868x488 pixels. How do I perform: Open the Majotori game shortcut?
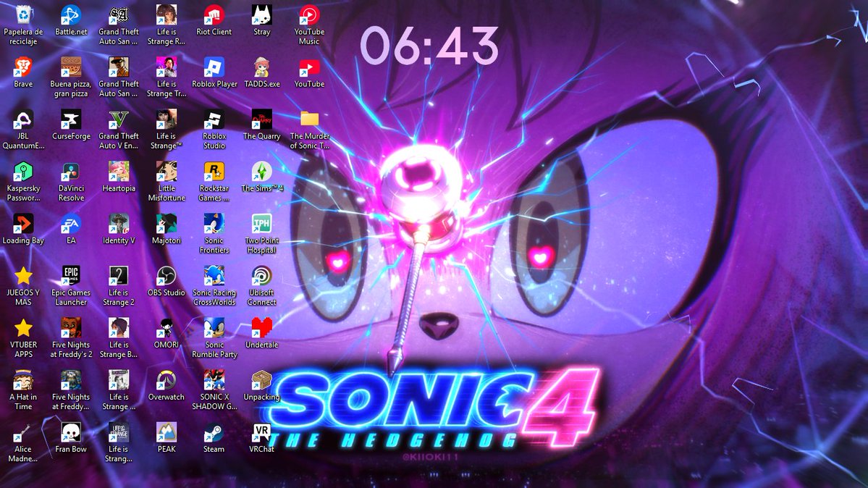[166, 224]
